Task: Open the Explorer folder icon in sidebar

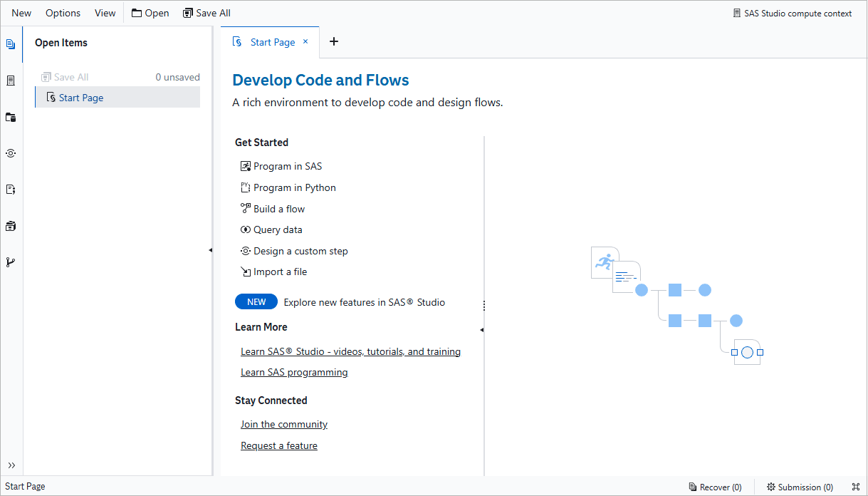Action: [x=11, y=117]
